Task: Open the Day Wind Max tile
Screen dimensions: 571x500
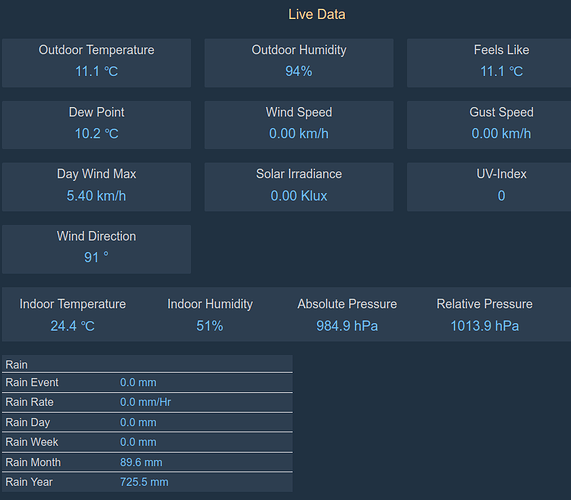Action: pos(97,187)
